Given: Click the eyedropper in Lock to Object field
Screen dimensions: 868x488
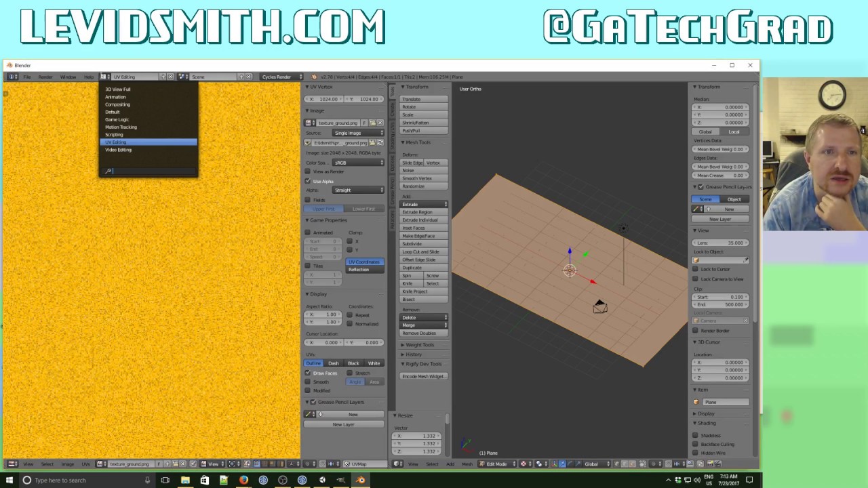Looking at the screenshot, I should (746, 260).
